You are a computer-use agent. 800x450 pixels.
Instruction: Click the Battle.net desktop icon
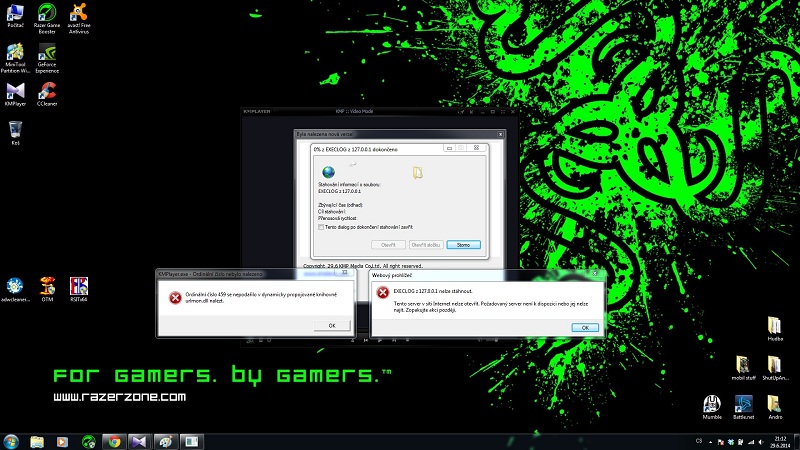[743, 404]
